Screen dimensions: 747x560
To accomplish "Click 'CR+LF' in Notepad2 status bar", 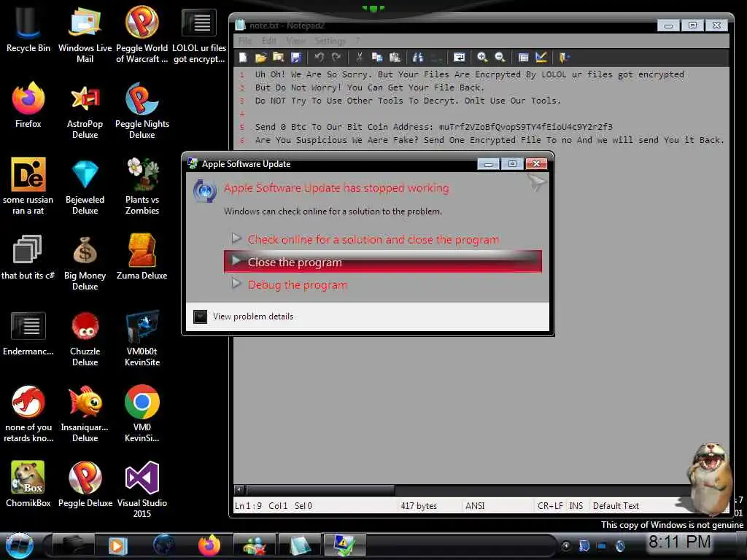I will [550, 506].
